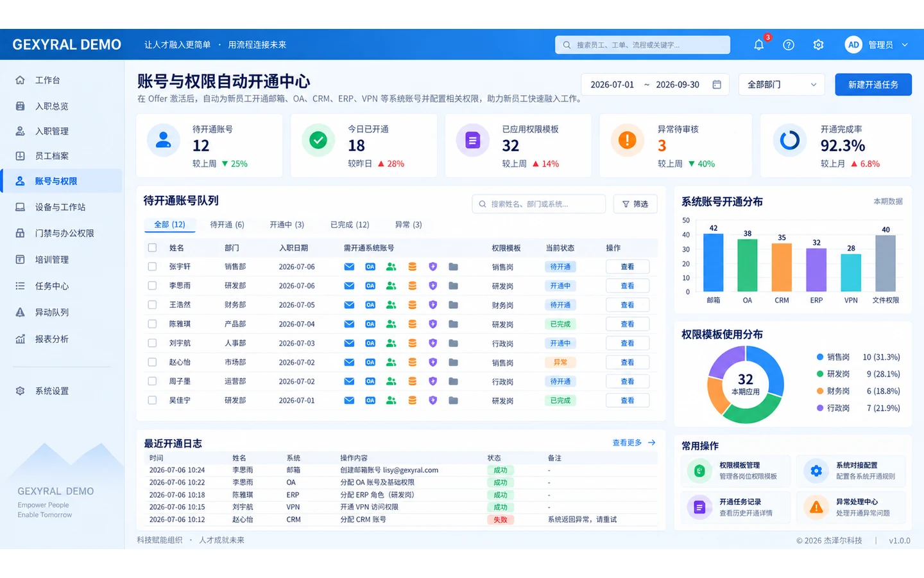Expand the 管理员 account menu chevron
Image resolution: width=924 pixels, height=578 pixels.
pos(905,45)
